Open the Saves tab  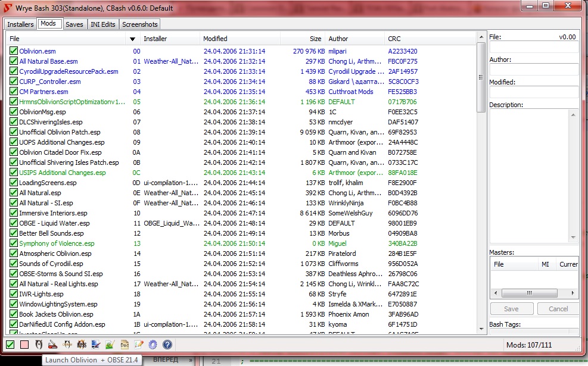point(74,24)
